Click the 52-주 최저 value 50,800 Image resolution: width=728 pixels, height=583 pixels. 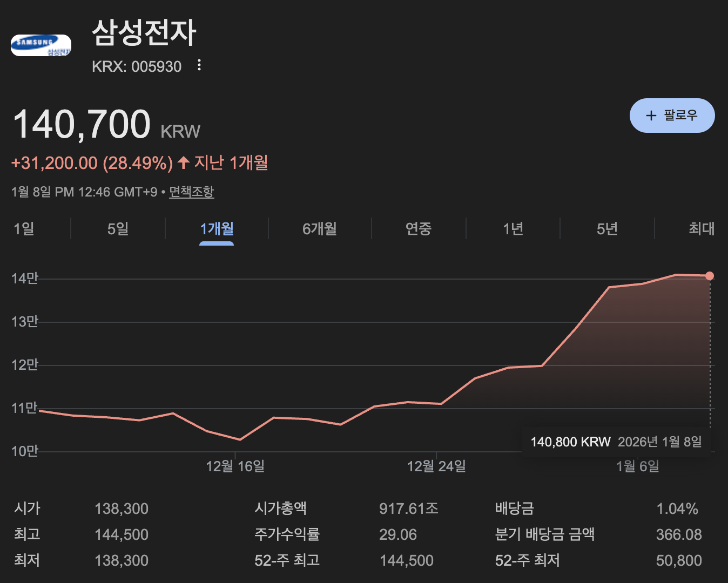tap(679, 560)
